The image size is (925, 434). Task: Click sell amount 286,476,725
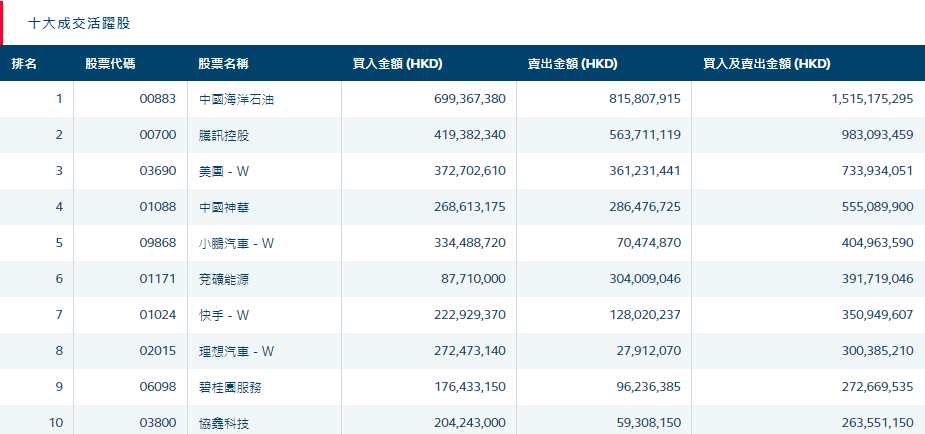(645, 207)
